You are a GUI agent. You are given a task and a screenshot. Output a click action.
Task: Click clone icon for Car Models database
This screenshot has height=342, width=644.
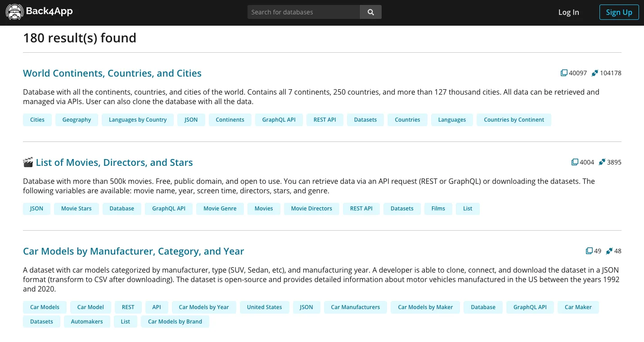[x=589, y=251]
